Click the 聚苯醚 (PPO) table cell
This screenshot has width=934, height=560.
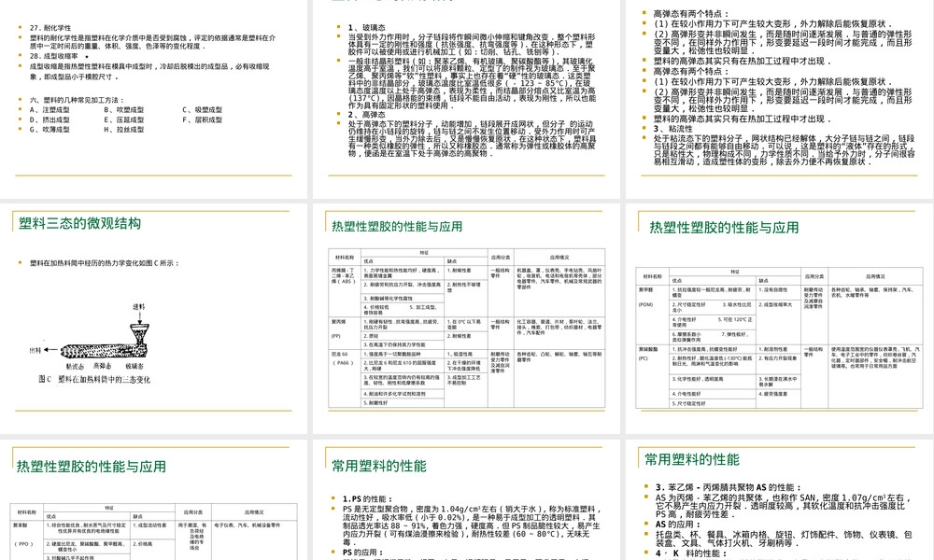coord(27,540)
